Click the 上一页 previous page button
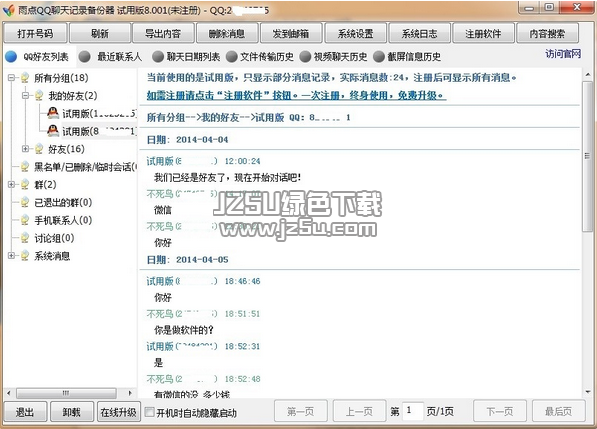The image size is (597, 429). (359, 411)
